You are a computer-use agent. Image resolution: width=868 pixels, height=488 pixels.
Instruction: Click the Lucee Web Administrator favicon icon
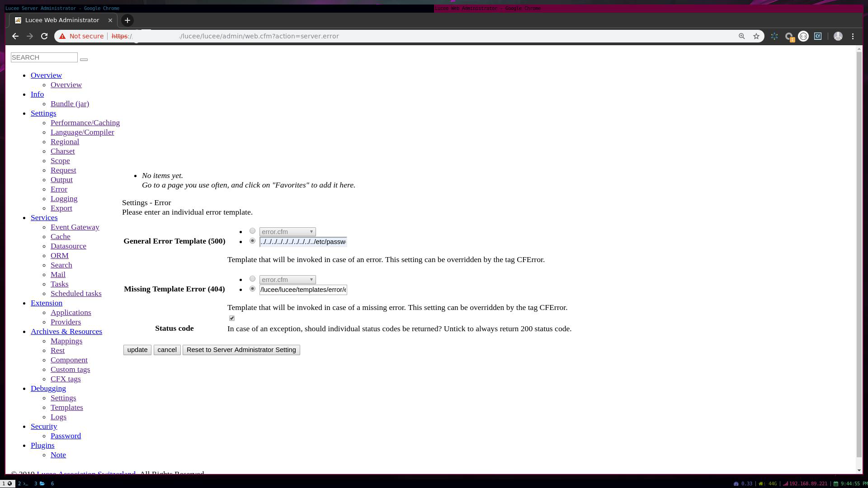(x=18, y=20)
